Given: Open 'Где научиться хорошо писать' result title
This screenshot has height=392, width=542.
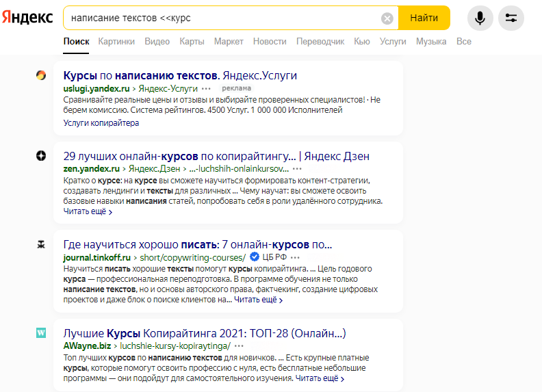Looking at the screenshot, I should 197,245.
